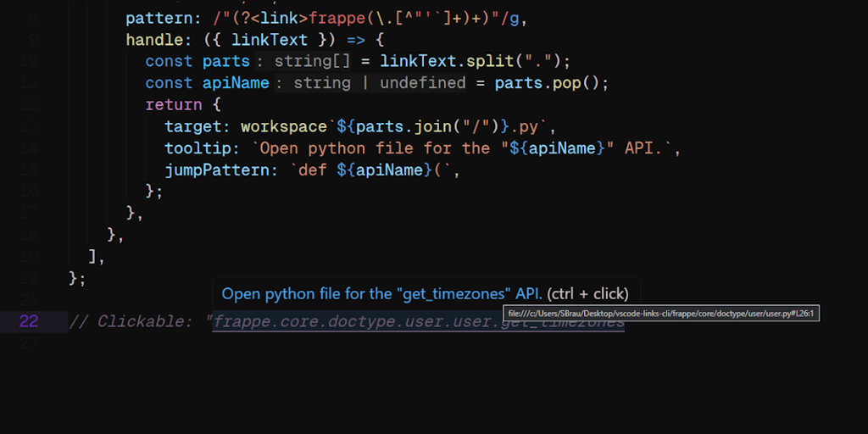
Task: Click the 'pop' method call
Action: pyautogui.click(x=567, y=83)
